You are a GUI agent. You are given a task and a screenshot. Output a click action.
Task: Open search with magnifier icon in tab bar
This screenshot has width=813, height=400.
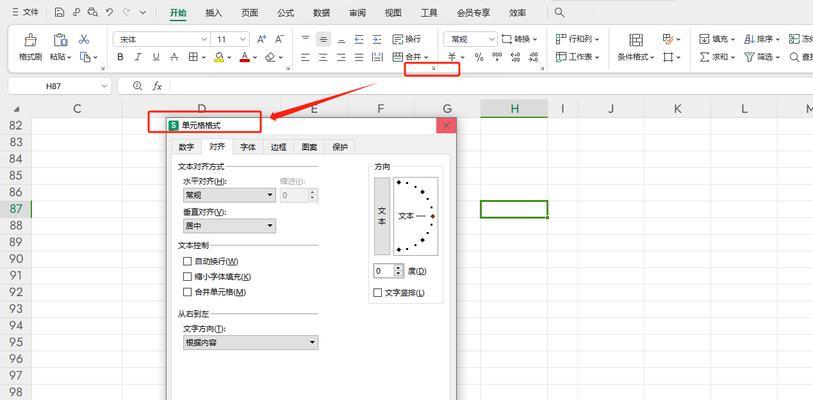point(559,12)
